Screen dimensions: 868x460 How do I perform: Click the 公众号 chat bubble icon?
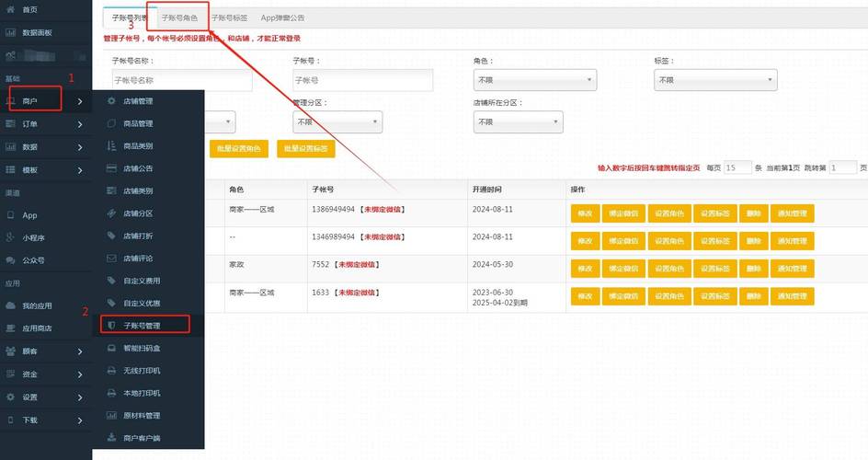[x=10, y=260]
